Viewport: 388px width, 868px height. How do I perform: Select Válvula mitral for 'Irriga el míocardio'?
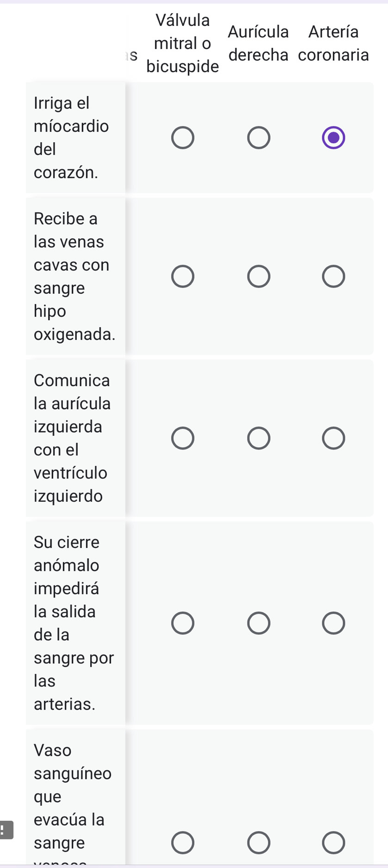[183, 138]
